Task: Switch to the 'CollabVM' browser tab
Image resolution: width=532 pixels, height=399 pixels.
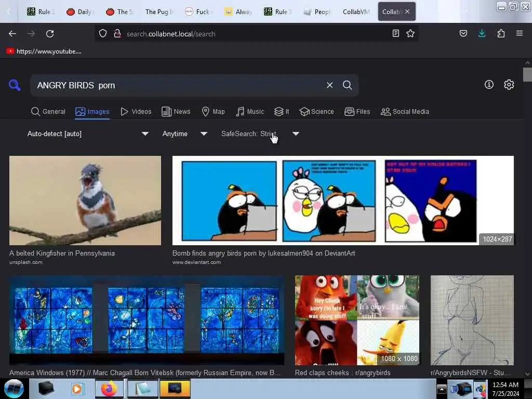Action: [356, 11]
